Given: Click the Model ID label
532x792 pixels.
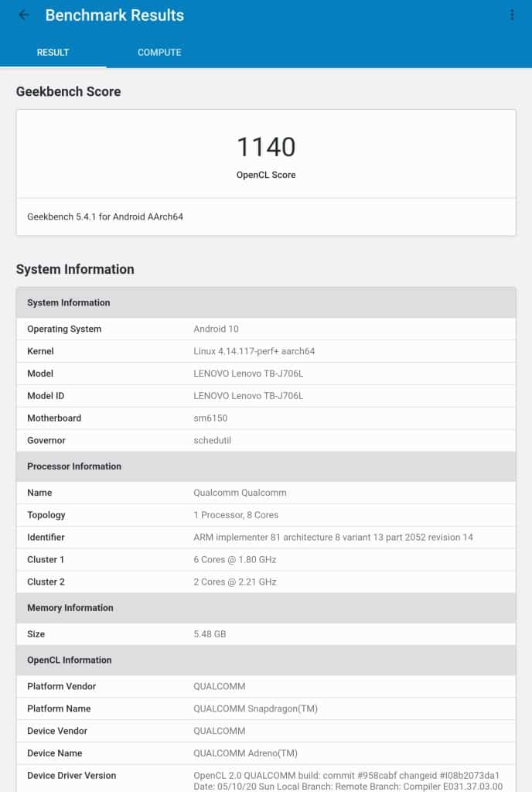Looking at the screenshot, I should pos(46,395).
